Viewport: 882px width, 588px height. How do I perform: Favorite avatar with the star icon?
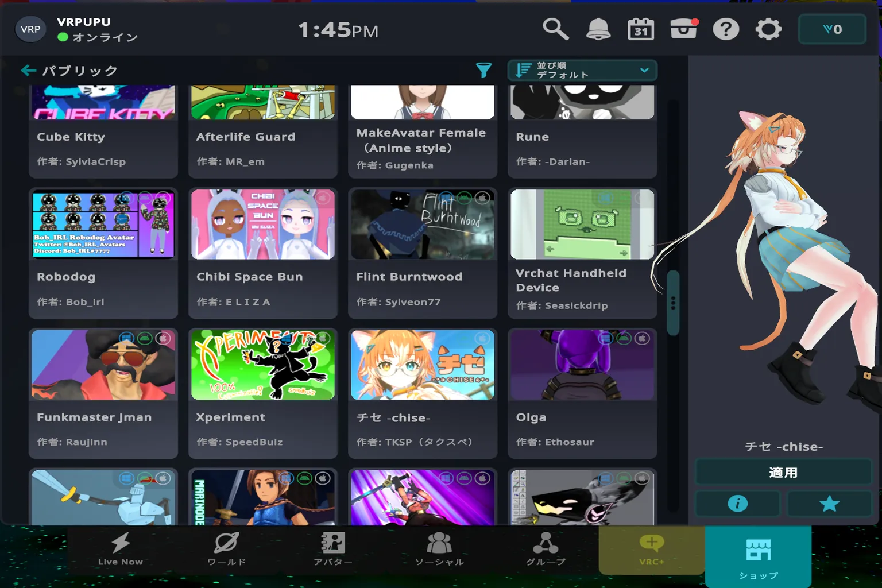pos(829,504)
